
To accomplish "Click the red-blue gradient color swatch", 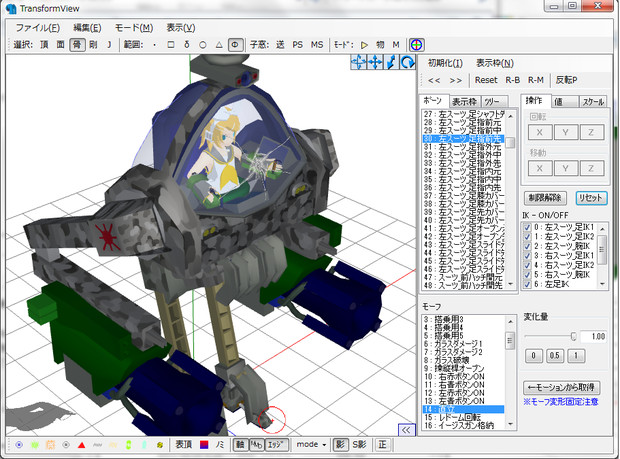I will [204, 445].
